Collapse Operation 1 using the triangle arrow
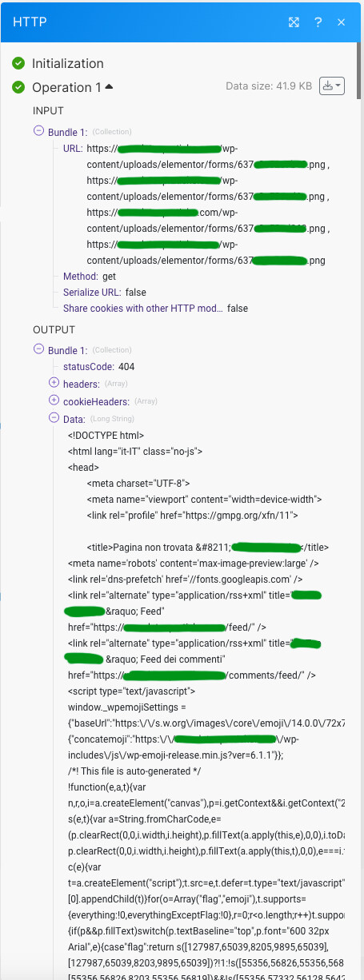The width and height of the screenshot is (364, 980). tap(109, 86)
